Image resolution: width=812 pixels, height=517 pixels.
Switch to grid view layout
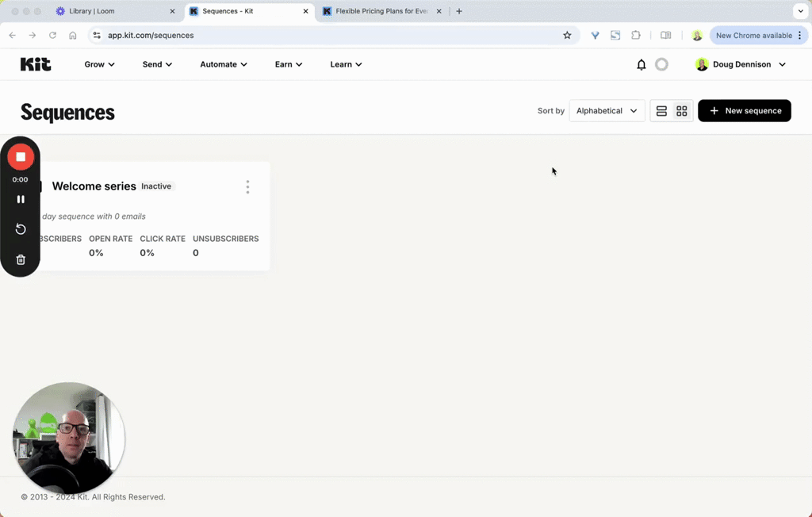pyautogui.click(x=681, y=110)
